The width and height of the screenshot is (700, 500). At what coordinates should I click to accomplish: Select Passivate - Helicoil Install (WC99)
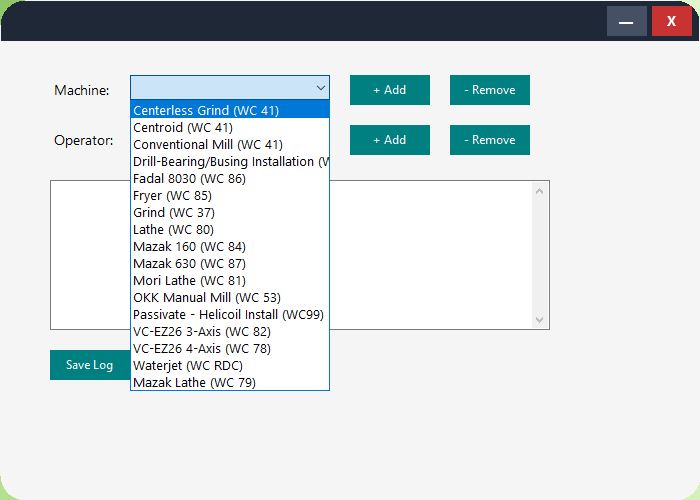pos(229,315)
